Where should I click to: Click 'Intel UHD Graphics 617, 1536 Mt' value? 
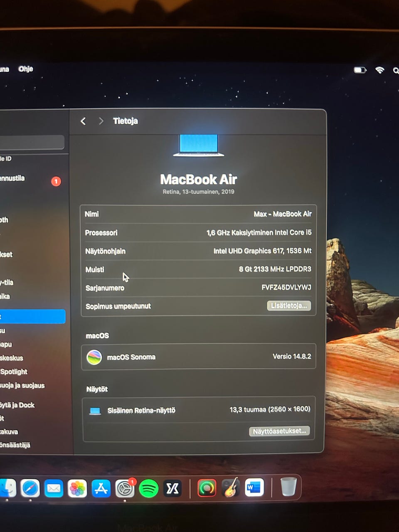[x=263, y=251]
